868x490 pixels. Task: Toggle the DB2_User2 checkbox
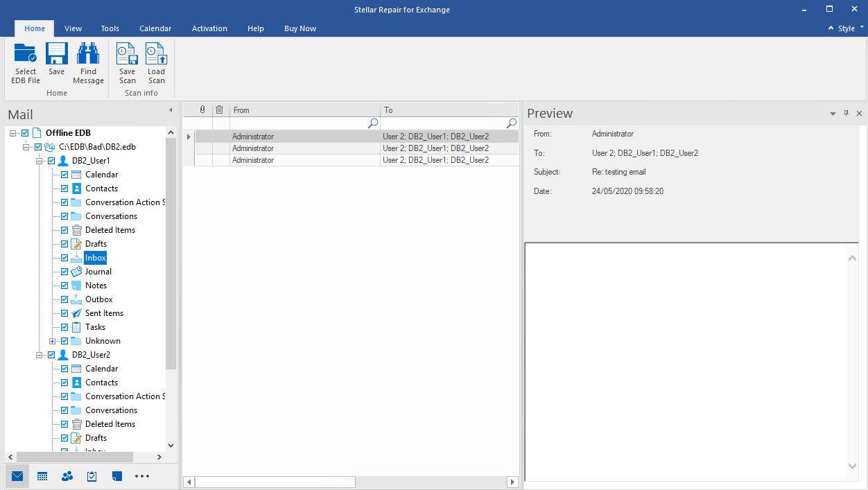[51, 355]
